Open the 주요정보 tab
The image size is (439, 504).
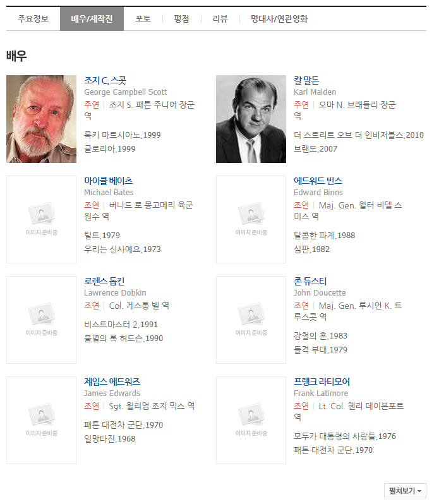(x=33, y=19)
